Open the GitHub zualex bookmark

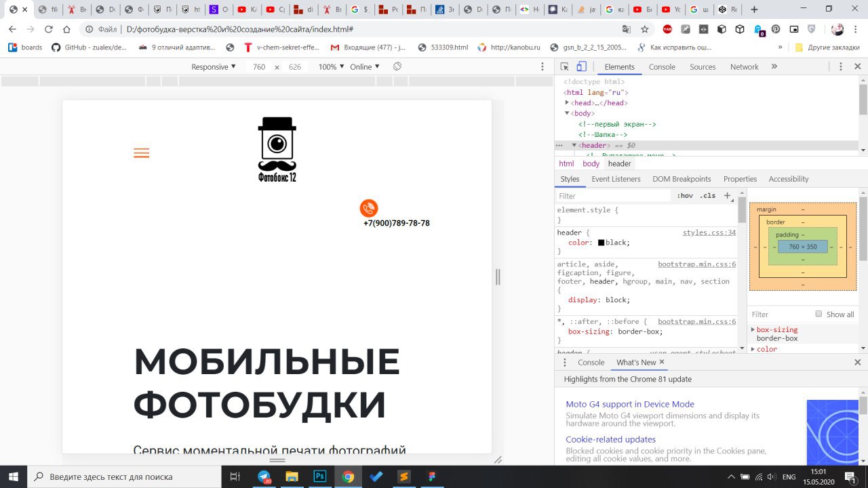pos(89,47)
